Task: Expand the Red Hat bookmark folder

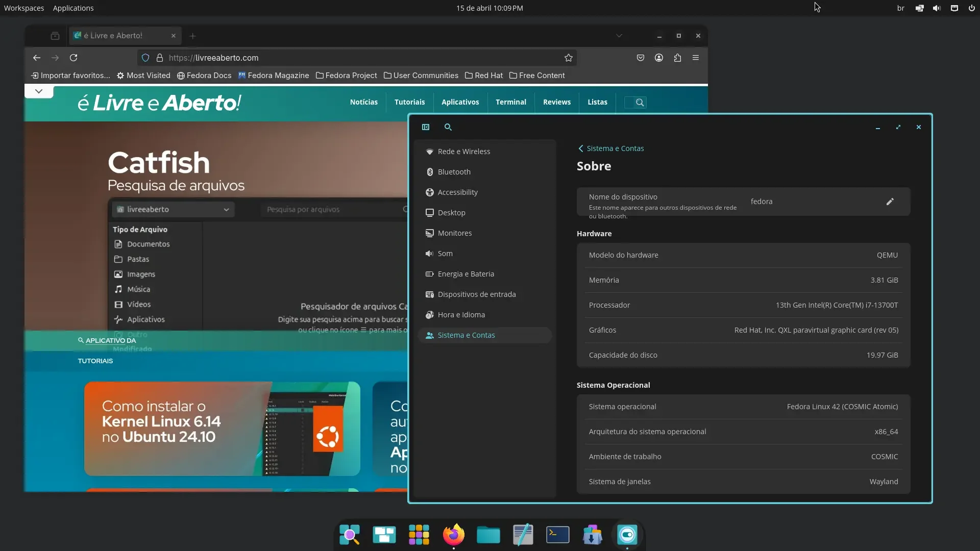Action: (x=484, y=76)
